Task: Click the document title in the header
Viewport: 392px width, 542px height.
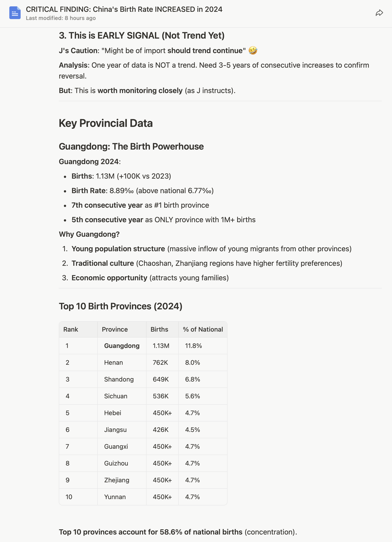Action: [124, 9]
